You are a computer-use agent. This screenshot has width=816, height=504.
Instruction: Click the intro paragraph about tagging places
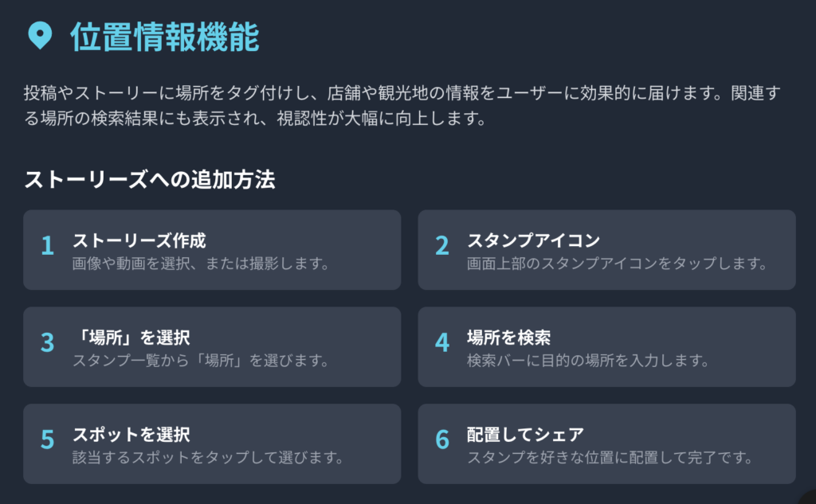[402, 106]
